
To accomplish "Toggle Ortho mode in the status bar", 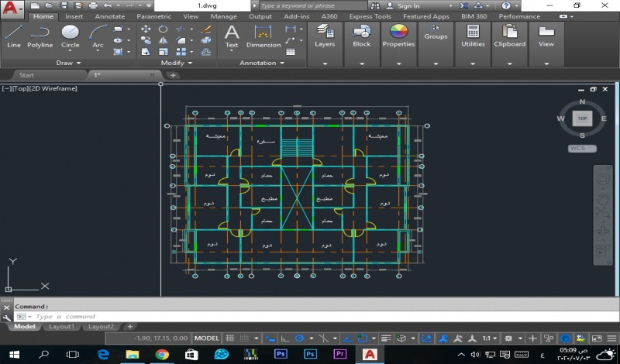I will tap(284, 338).
